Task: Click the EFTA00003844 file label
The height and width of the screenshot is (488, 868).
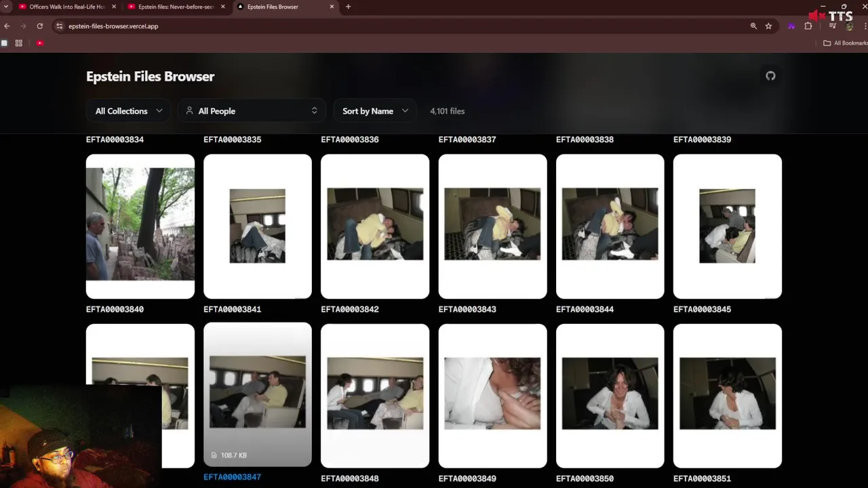Action: (x=585, y=309)
